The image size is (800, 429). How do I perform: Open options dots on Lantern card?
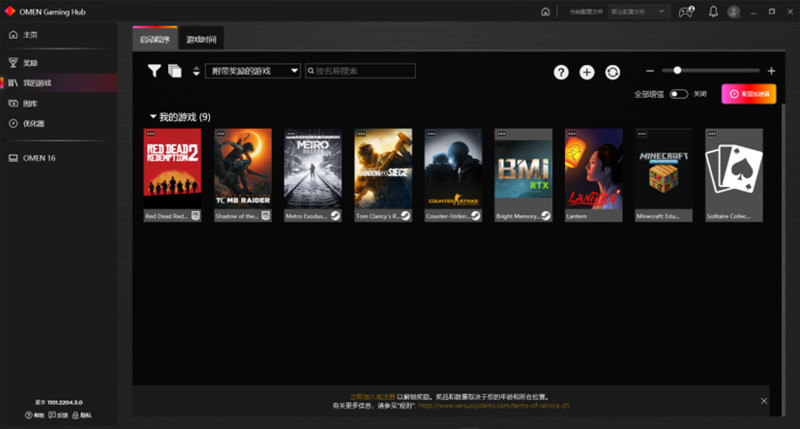point(571,134)
